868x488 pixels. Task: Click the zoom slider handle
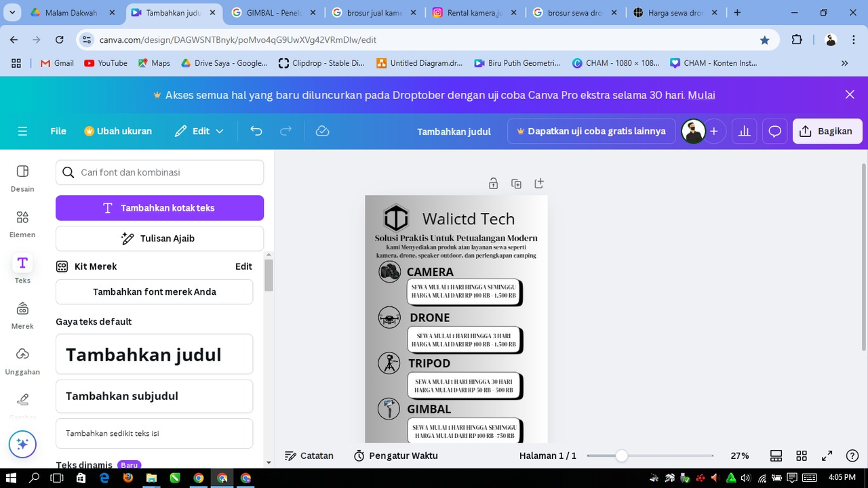click(621, 456)
